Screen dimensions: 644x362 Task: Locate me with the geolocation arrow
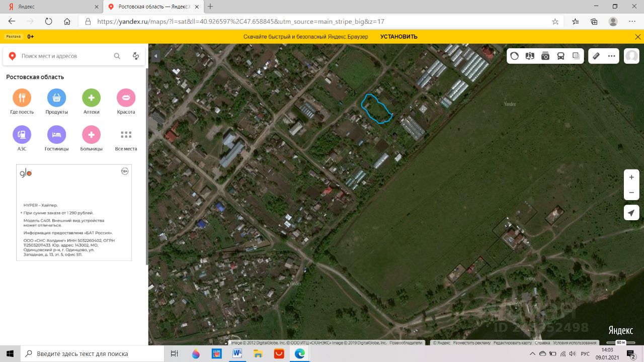(x=631, y=213)
